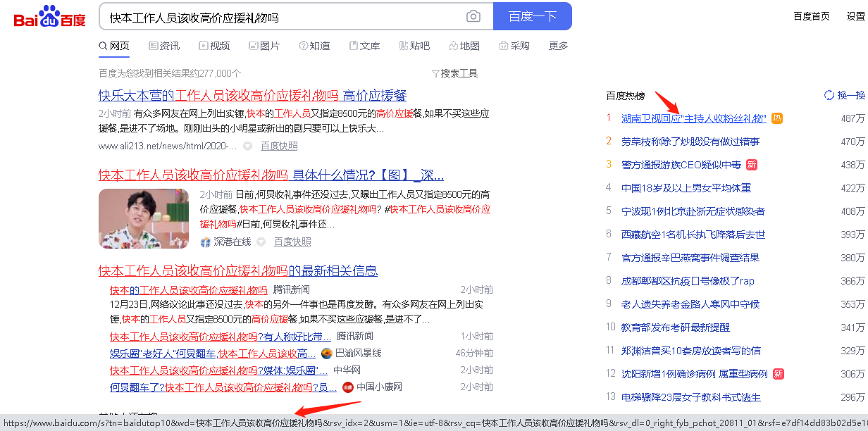The image size is (868, 431).
Task: Open hot topic 教育部发布考研最新提醒
Action: [676, 327]
